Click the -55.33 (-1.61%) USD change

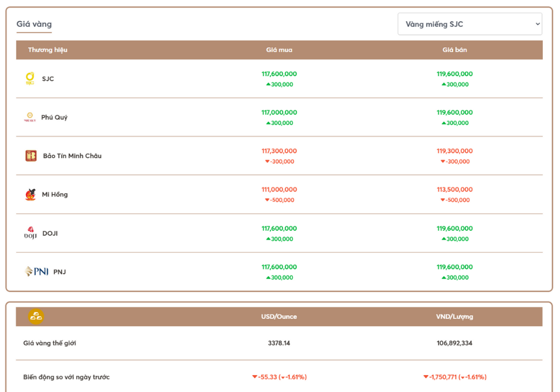279,377
